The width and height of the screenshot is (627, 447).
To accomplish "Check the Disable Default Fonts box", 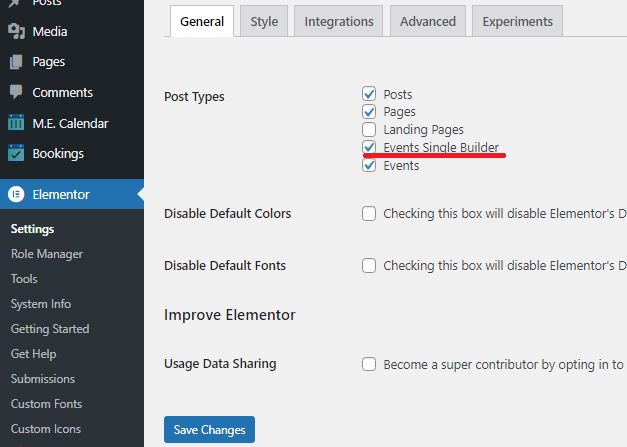I will click(x=370, y=265).
